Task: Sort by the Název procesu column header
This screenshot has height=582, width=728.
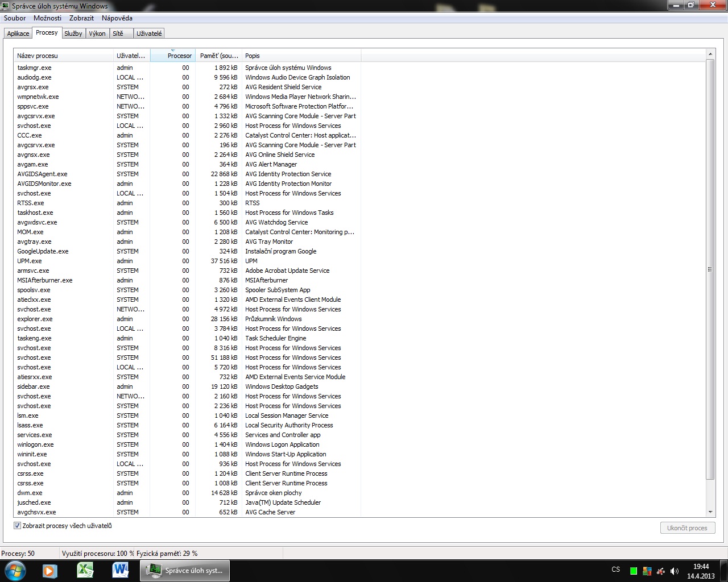Action: (x=64, y=56)
